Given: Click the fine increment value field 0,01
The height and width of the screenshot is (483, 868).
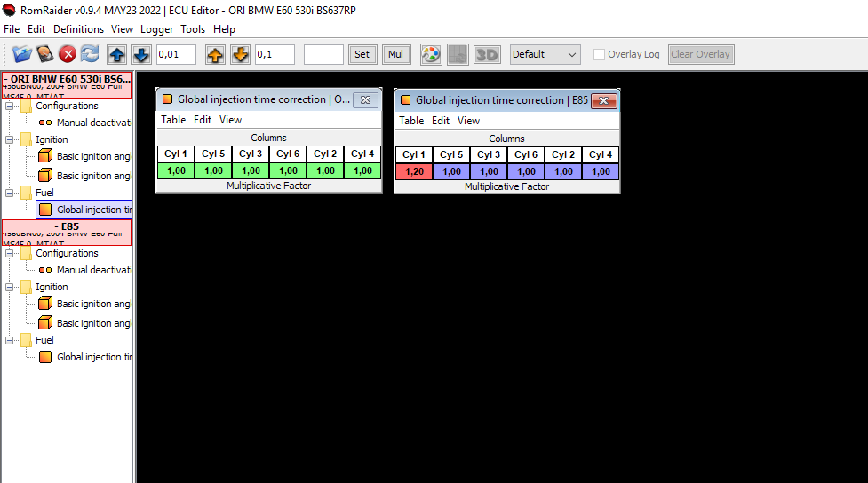Looking at the screenshot, I should 176,54.
